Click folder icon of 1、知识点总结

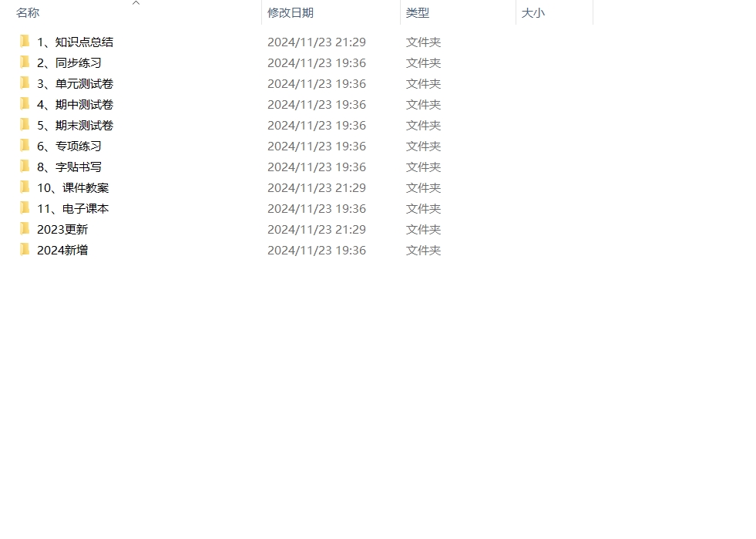coord(25,42)
